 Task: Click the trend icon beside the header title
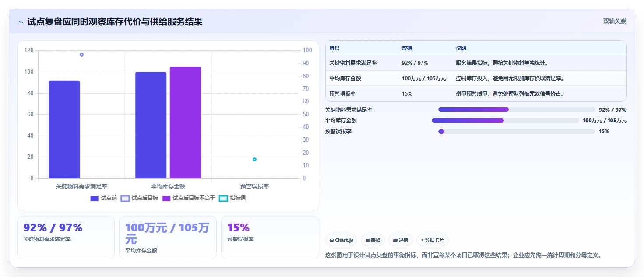[21, 22]
